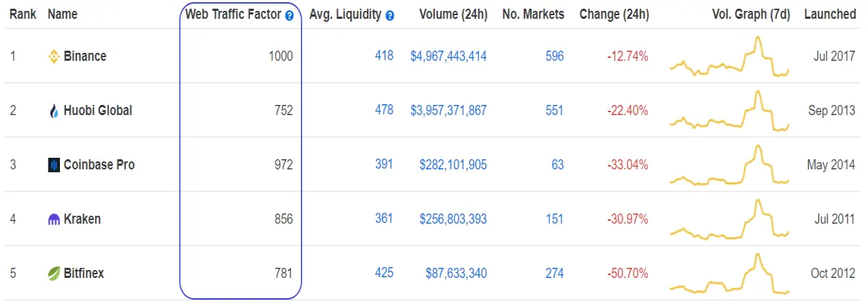Viewport: 868px width, 304px height.
Task: Click Coinbase Pro 7-day volume graph
Action: pyautogui.click(x=730, y=165)
